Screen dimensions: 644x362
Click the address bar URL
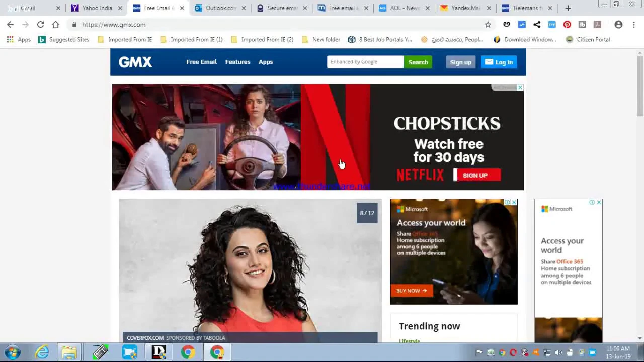coord(114,24)
